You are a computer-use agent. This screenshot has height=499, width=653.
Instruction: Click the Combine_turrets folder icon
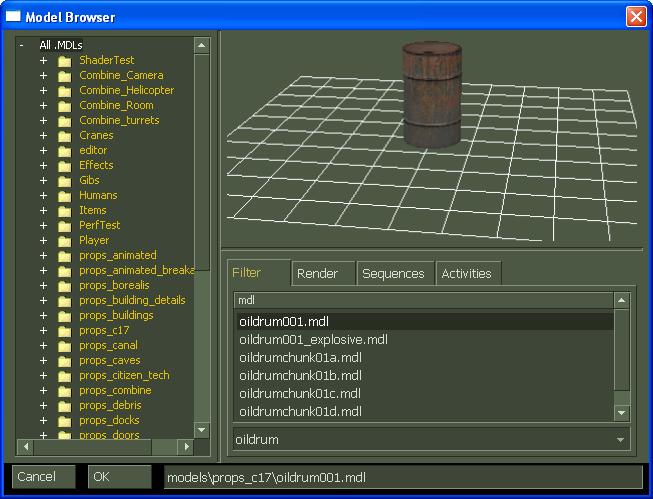click(65, 121)
